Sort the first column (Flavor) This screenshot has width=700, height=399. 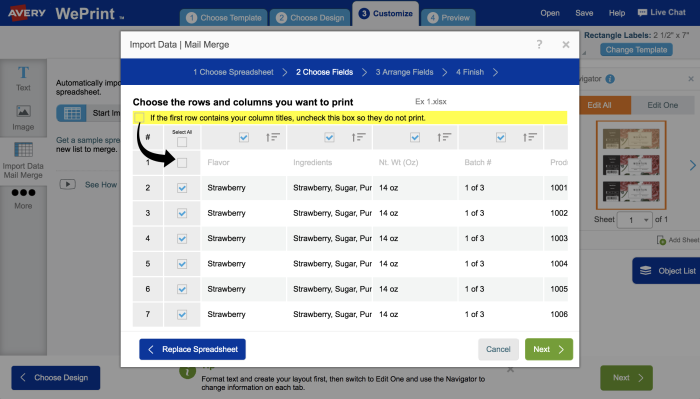(x=272, y=137)
